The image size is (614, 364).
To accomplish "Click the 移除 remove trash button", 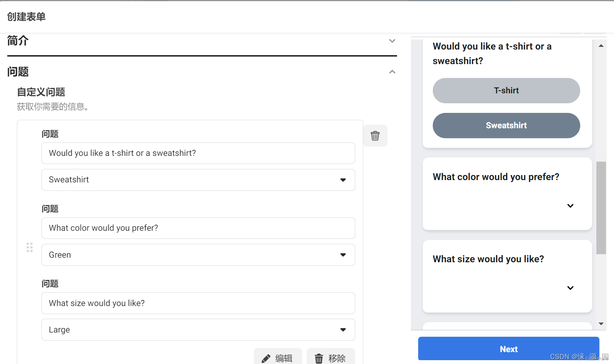I will 331,358.
